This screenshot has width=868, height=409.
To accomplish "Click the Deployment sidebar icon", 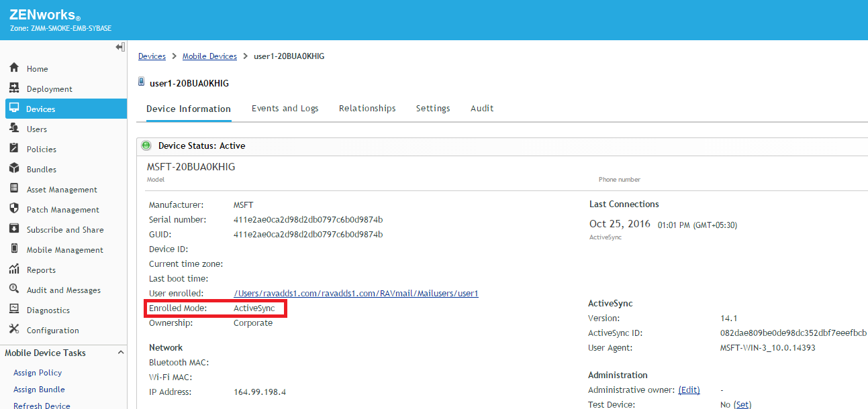I will (14, 89).
